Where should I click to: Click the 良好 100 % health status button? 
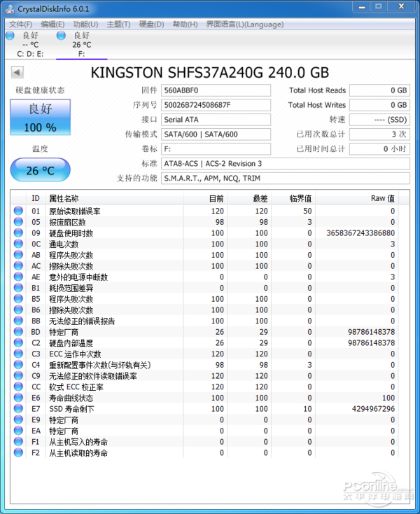41,118
